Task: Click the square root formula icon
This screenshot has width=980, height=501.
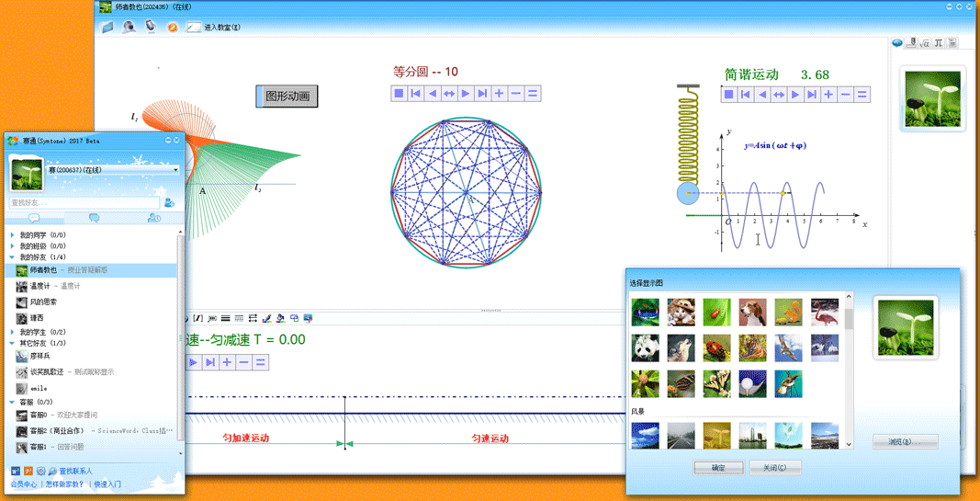Action: point(925,43)
